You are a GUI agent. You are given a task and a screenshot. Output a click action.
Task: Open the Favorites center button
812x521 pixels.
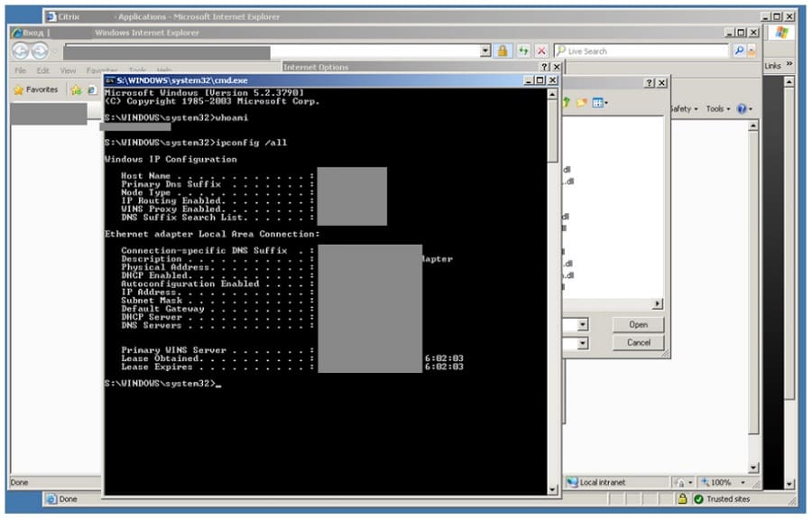35,90
